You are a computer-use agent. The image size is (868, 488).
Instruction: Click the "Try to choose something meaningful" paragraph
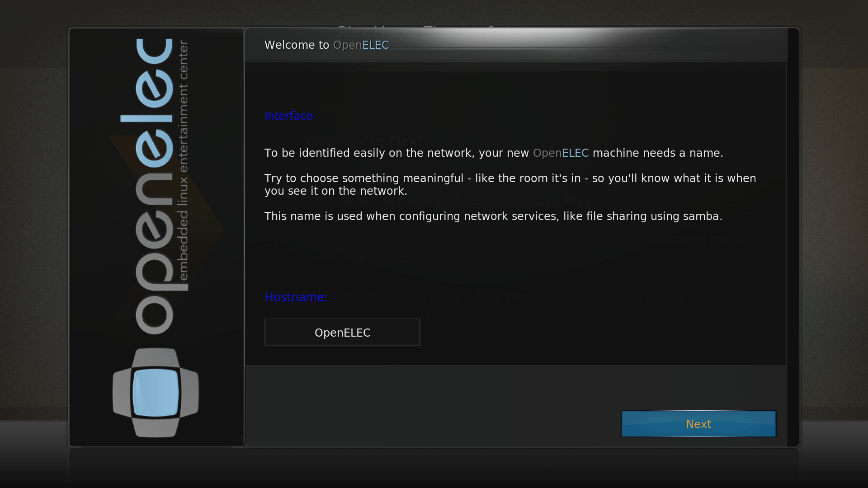510,184
